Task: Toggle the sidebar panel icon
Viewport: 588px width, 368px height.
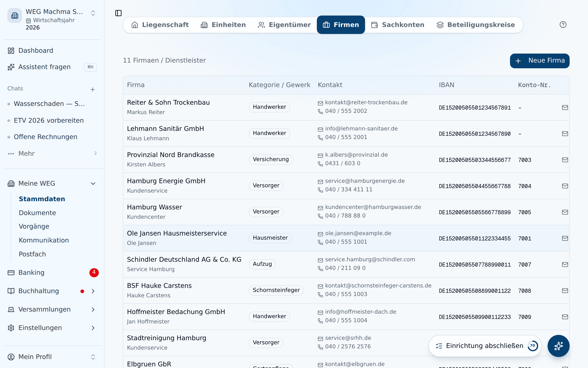Action: 118,13
